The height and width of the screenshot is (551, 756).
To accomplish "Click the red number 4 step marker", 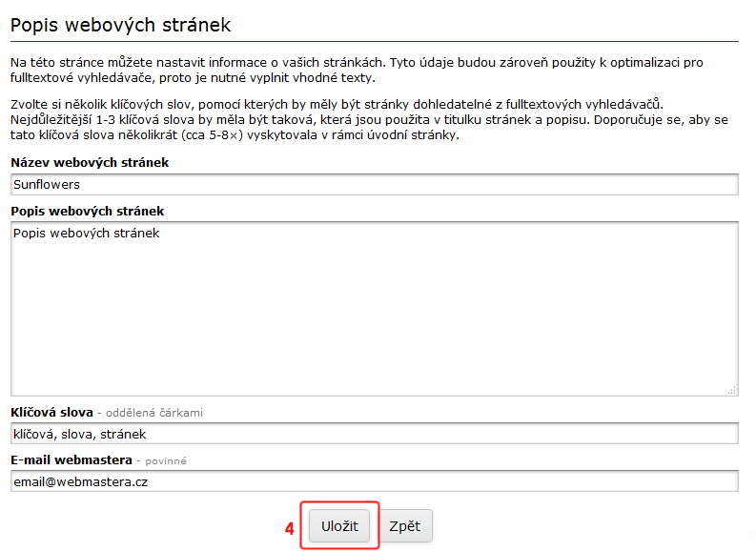I will (289, 527).
